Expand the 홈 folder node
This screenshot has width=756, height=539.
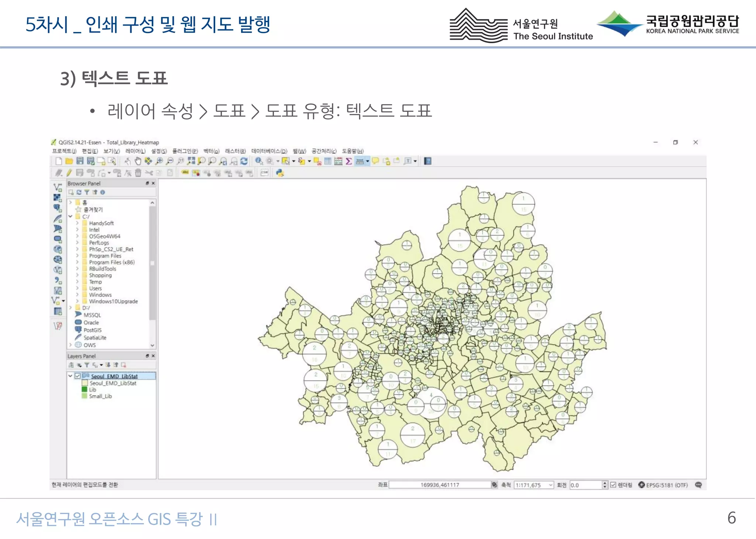point(71,202)
